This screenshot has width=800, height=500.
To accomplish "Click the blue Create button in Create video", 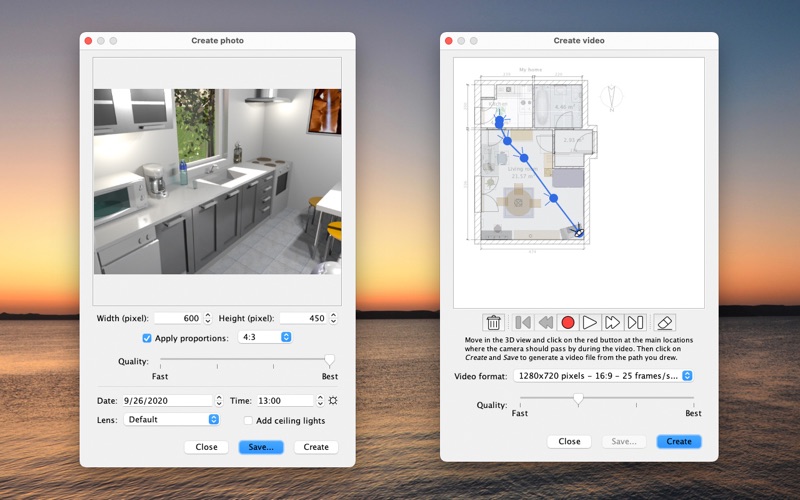I will pyautogui.click(x=678, y=441).
